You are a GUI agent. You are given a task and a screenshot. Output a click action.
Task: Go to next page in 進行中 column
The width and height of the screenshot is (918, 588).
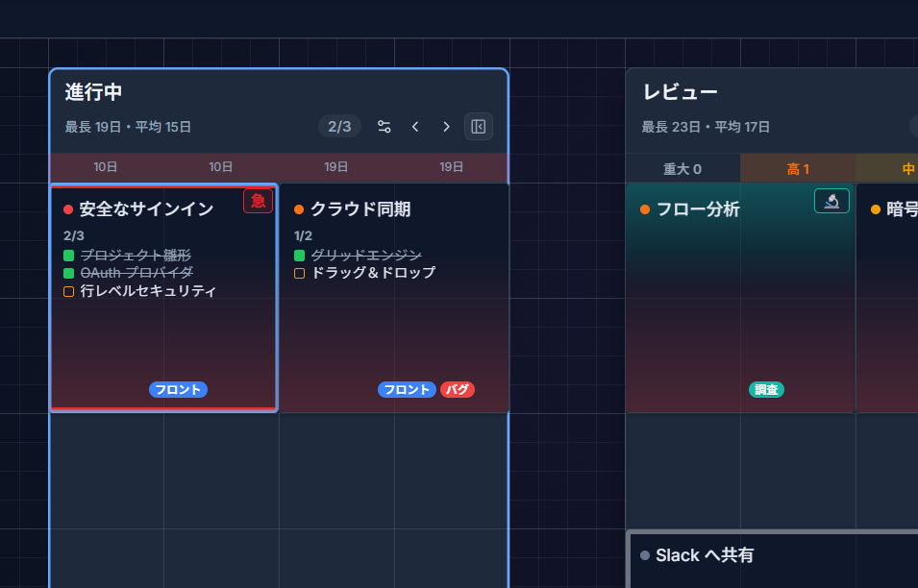tap(446, 127)
